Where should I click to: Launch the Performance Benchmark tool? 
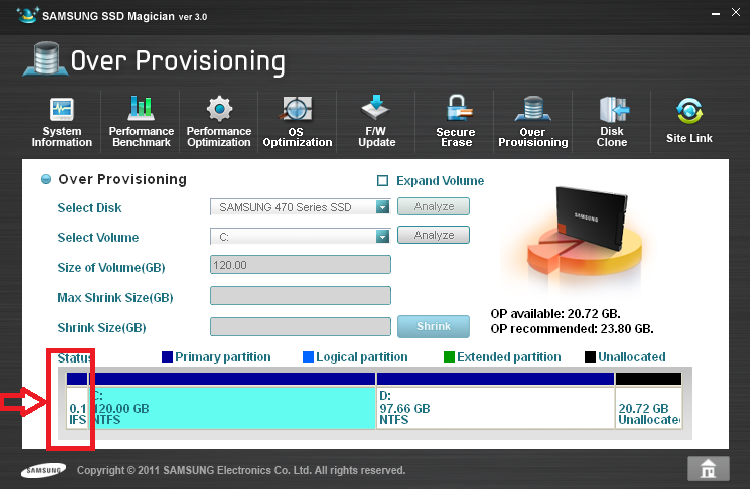(x=141, y=121)
